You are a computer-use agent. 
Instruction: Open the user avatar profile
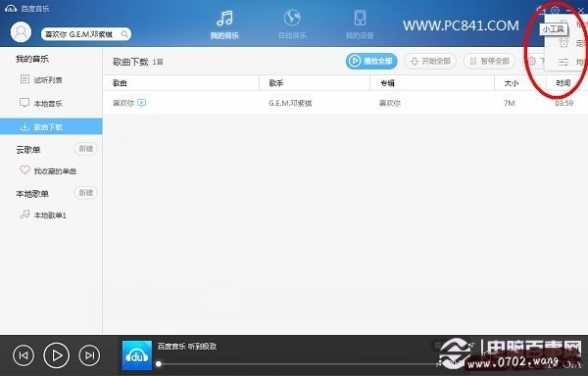[x=21, y=32]
